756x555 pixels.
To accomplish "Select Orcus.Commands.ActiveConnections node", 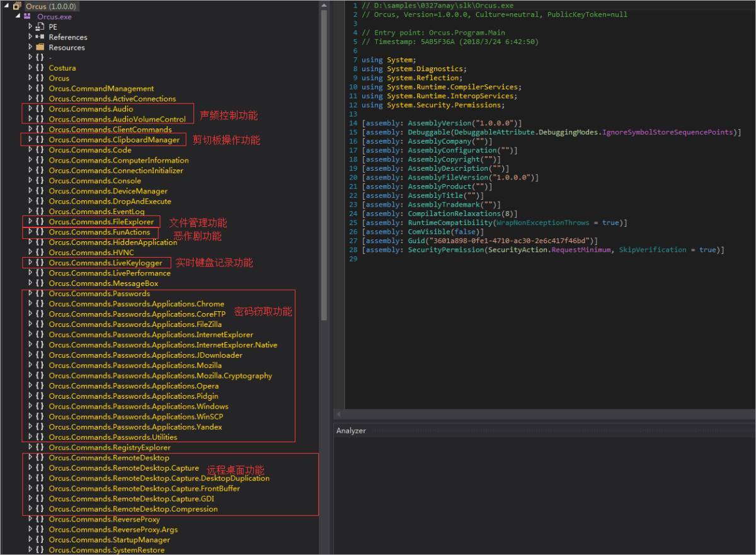I will point(112,99).
